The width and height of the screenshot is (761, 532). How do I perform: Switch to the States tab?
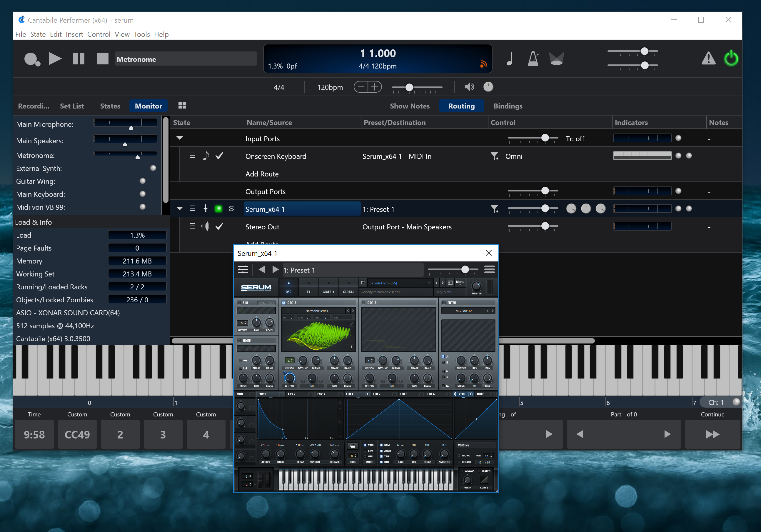pyautogui.click(x=110, y=106)
